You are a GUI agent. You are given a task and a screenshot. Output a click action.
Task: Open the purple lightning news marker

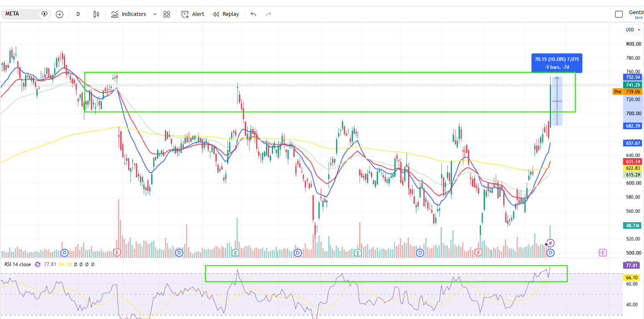550,243
